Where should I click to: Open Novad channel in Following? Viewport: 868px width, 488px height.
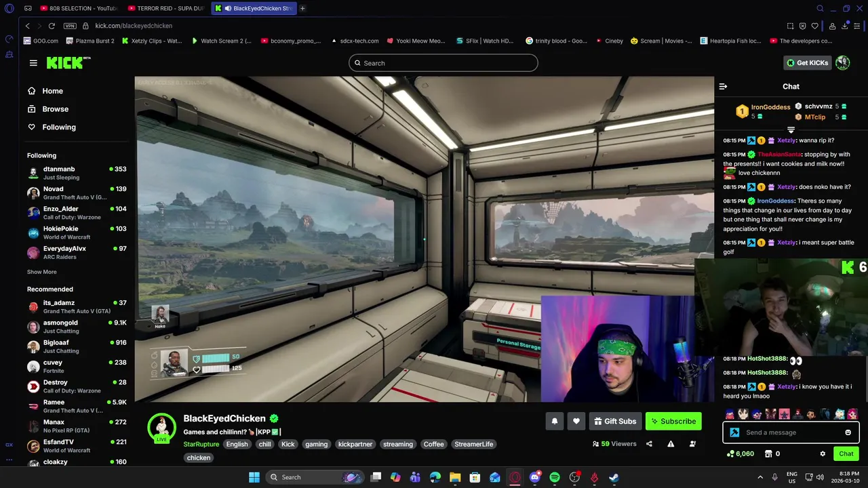pos(77,193)
